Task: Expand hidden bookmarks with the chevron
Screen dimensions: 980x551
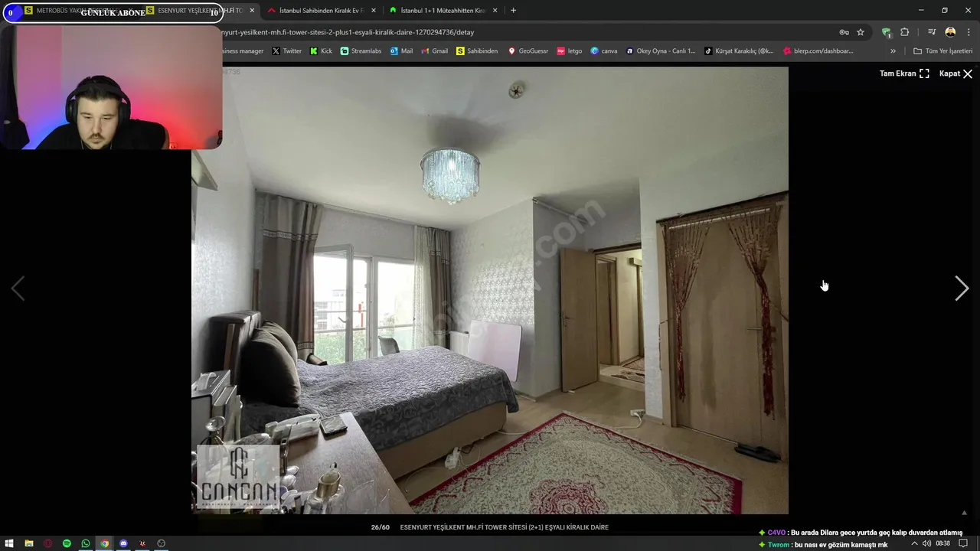Action: [x=893, y=51]
